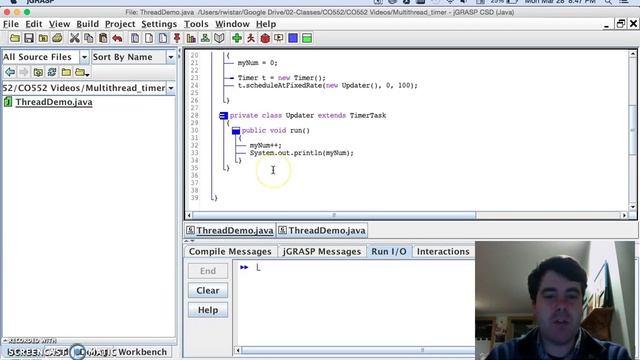Click the webcam video thumbnail

(x=555, y=300)
